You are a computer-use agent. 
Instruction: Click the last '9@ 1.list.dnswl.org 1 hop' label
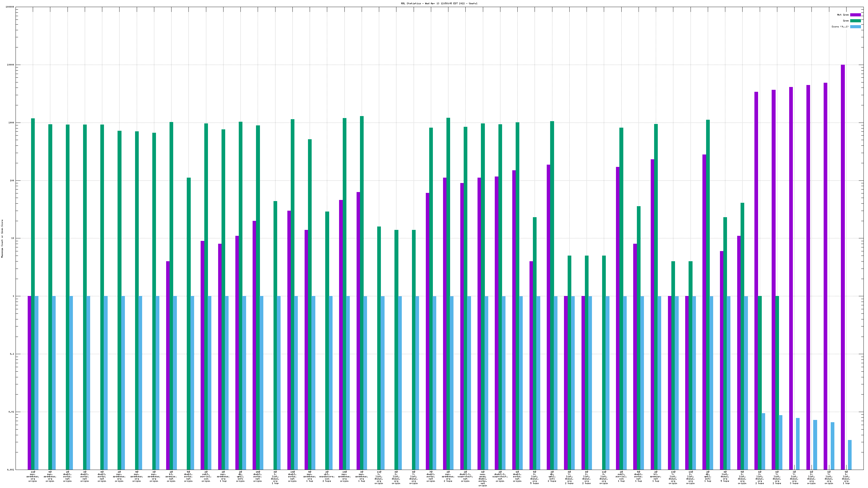[x=846, y=478]
